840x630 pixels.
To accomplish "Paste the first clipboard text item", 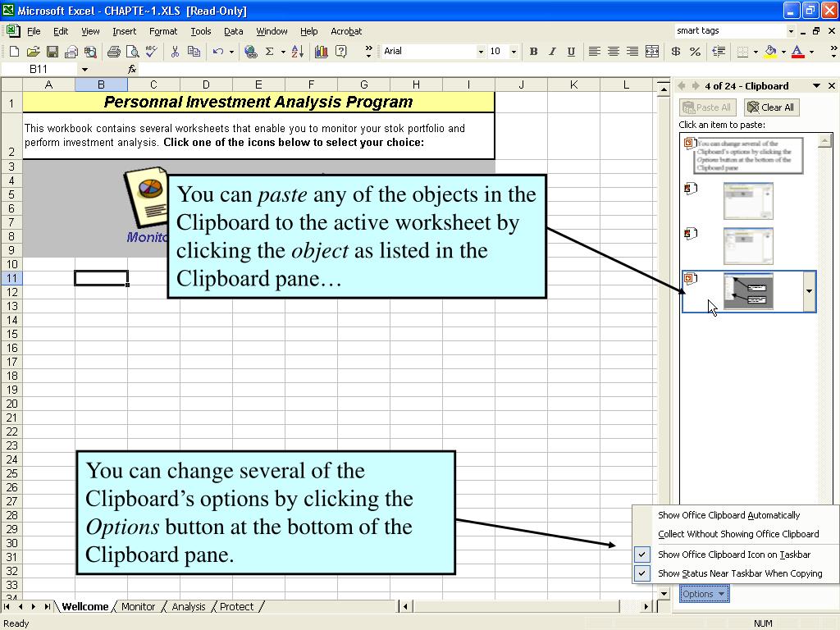I will pos(748,156).
